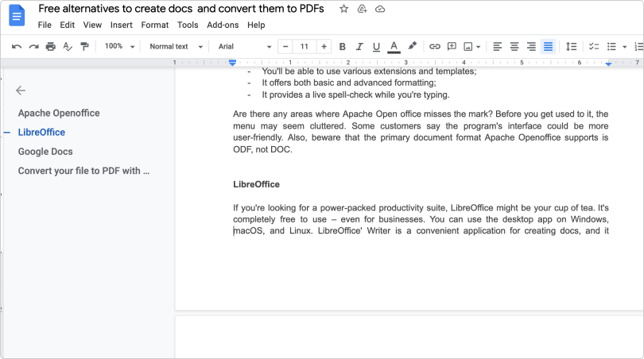Jump to Apache Openoffice in outline
644x359 pixels.
(59, 114)
